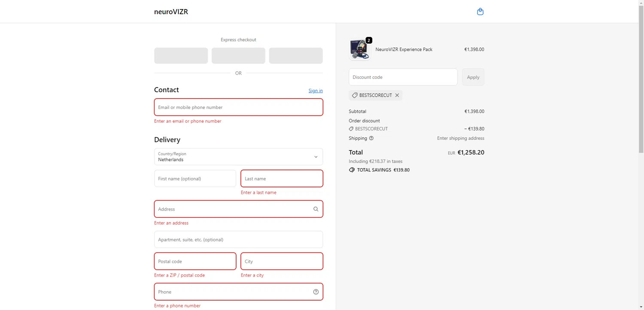Click the 'Enter a city' error message

click(x=252, y=275)
